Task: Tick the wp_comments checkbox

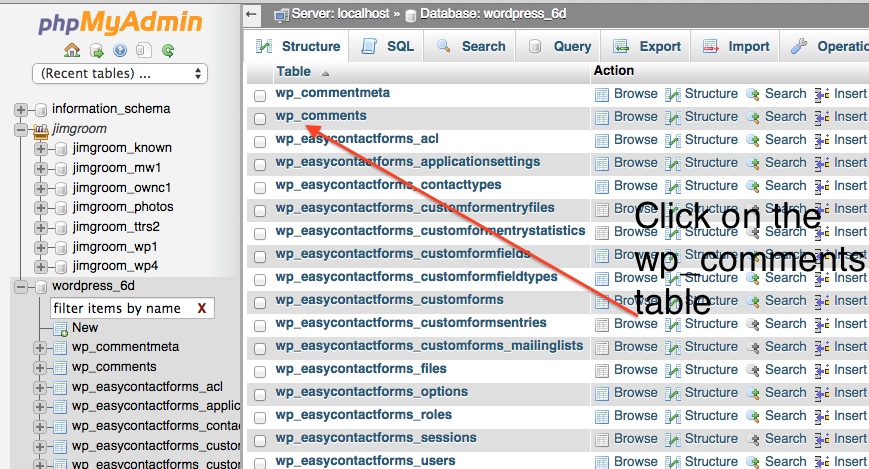Action: click(260, 118)
